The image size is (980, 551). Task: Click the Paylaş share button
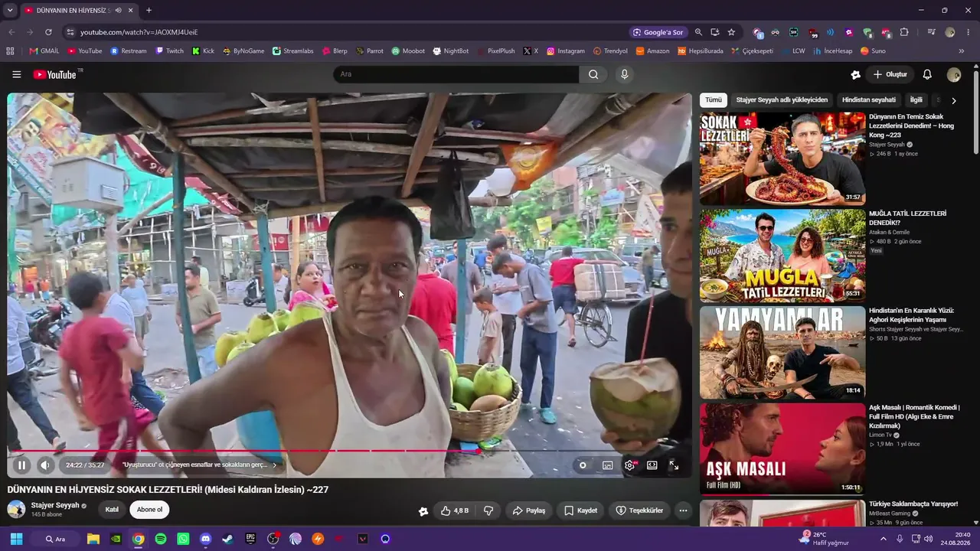click(529, 510)
